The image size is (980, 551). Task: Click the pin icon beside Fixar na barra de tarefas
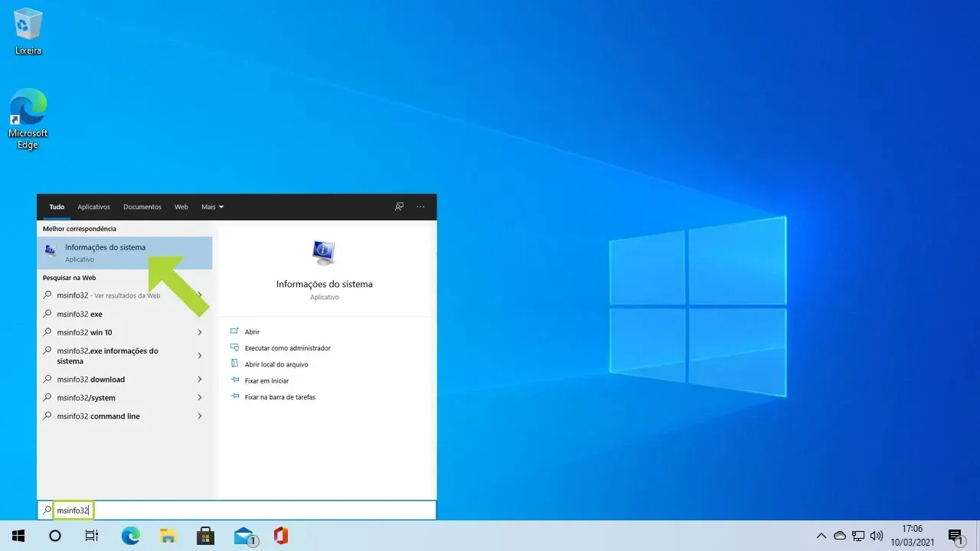234,397
